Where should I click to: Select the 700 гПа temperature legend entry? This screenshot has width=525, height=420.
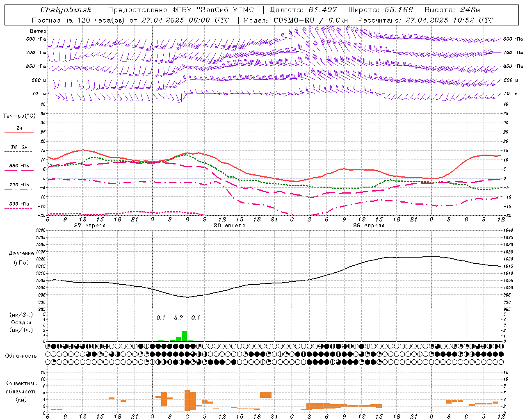coord(19,185)
